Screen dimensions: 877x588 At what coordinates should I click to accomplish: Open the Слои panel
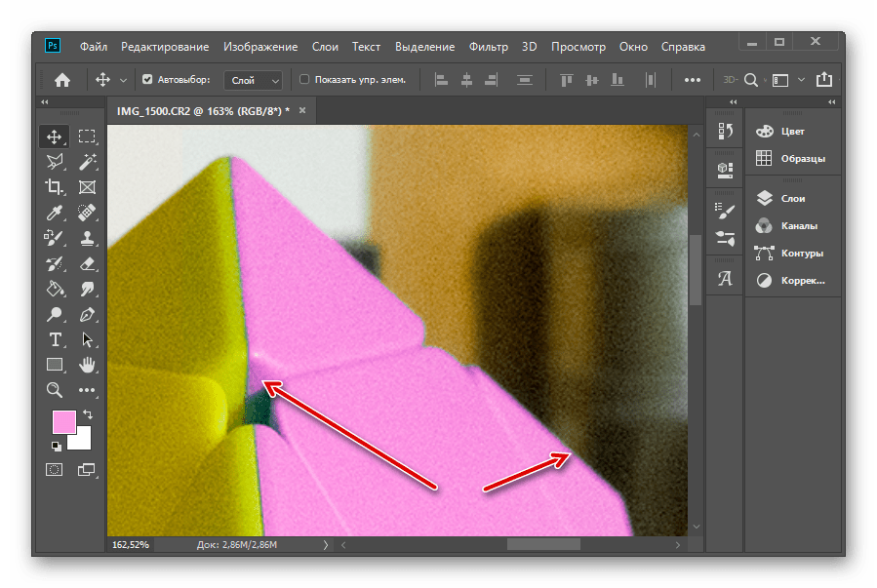[x=792, y=198]
